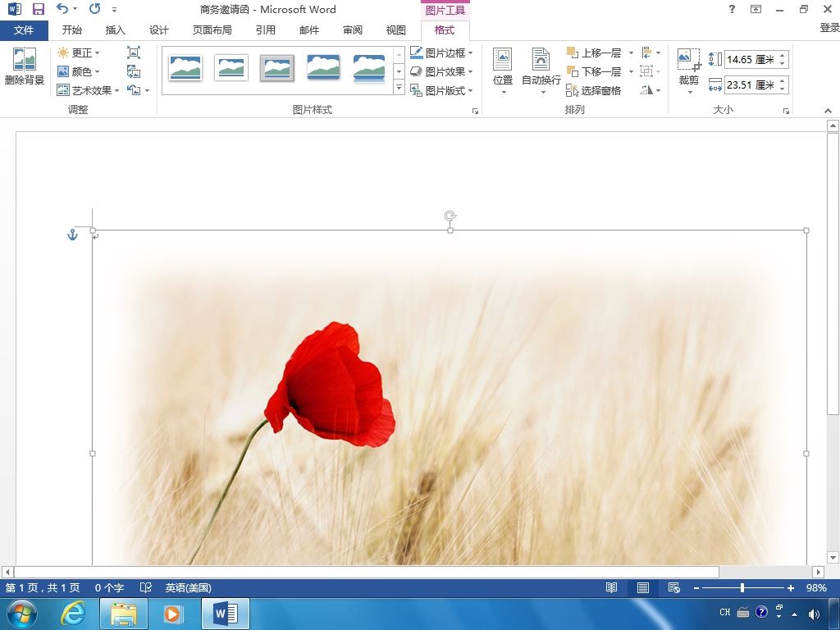Switch to the Insert (插入) tab
The image size is (840, 630).
(115, 30)
